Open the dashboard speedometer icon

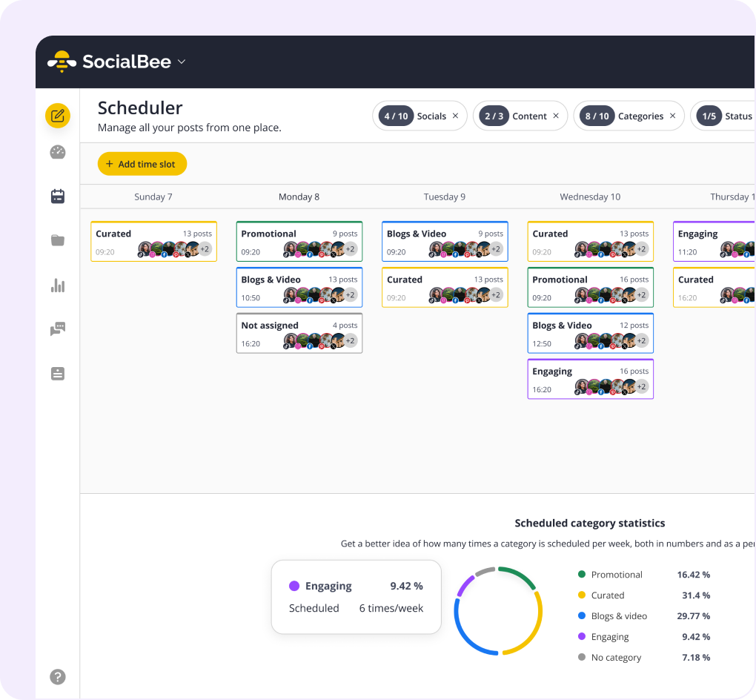(x=57, y=152)
